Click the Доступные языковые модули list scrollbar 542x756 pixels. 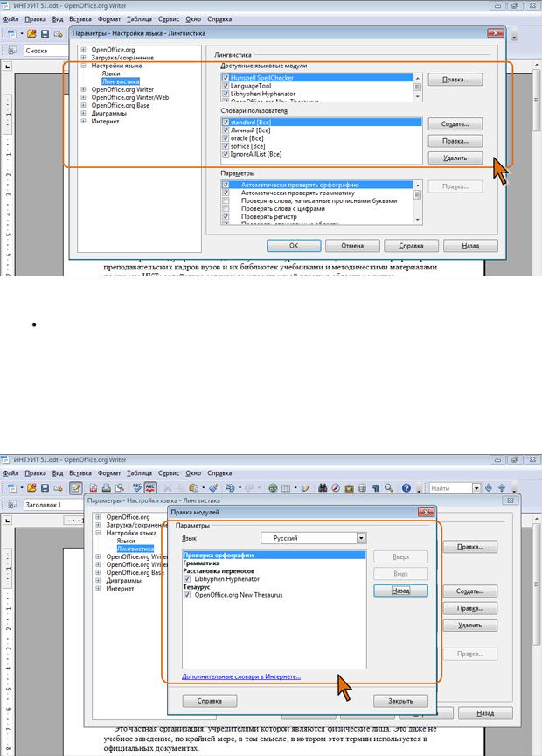(x=418, y=87)
